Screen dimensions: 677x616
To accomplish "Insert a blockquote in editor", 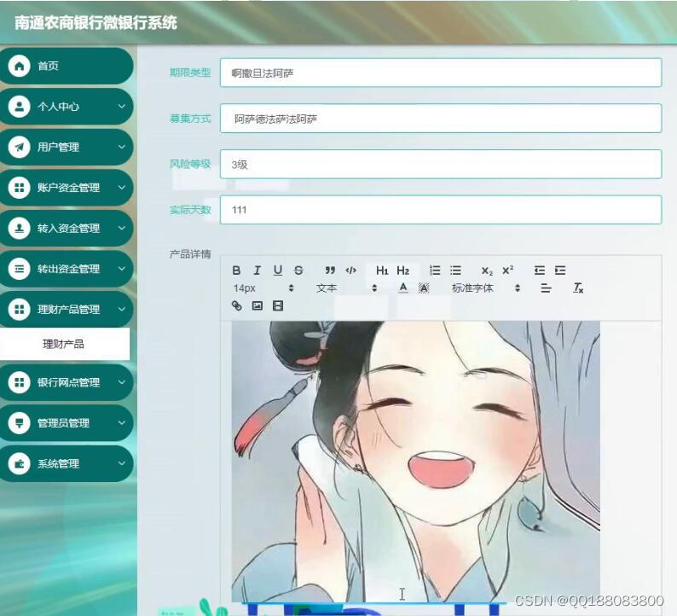I will 330,270.
